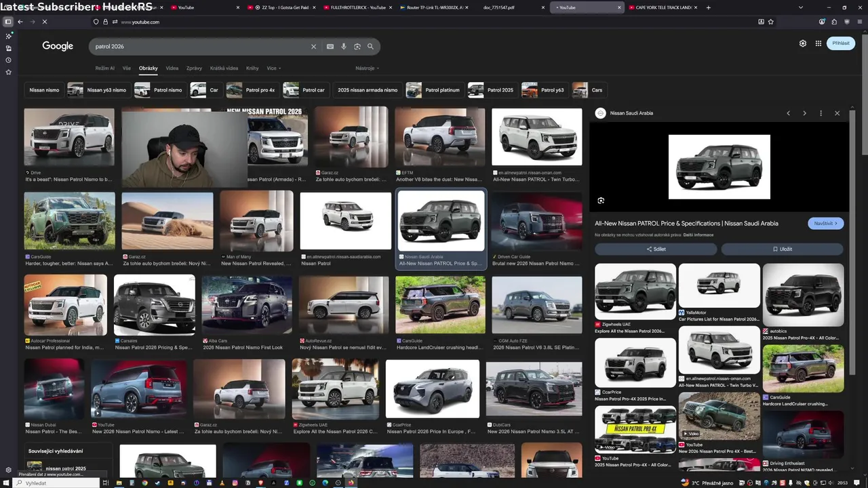The width and height of the screenshot is (868, 488).
Task: Open sidebar bookmarks star icon
Action: coord(8,72)
